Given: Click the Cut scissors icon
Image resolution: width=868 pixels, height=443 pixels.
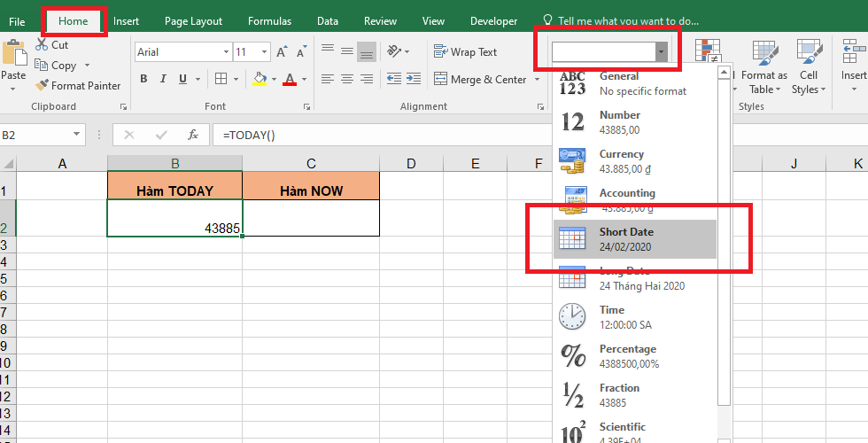Looking at the screenshot, I should pyautogui.click(x=42, y=44).
